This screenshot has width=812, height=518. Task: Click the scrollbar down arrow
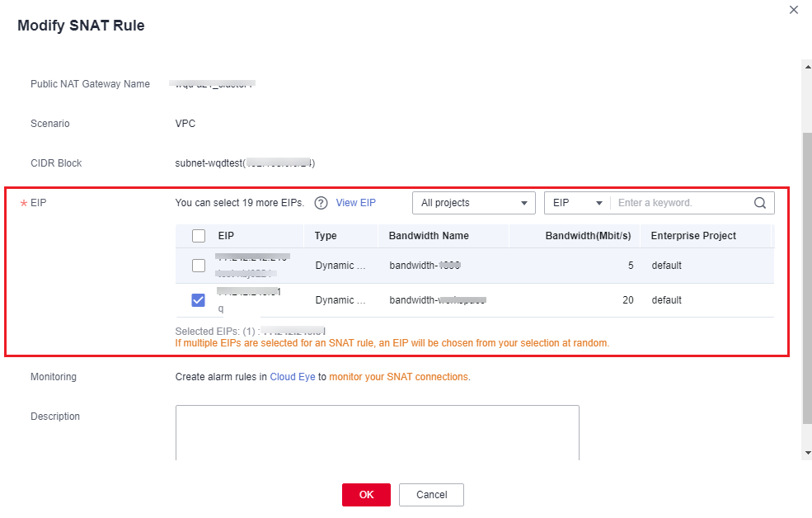pos(806,453)
